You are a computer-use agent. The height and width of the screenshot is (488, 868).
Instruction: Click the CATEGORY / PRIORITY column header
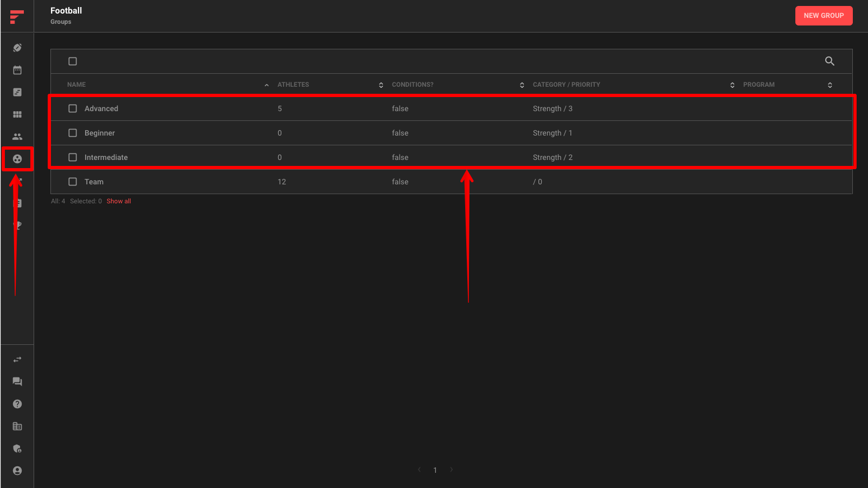tap(567, 85)
